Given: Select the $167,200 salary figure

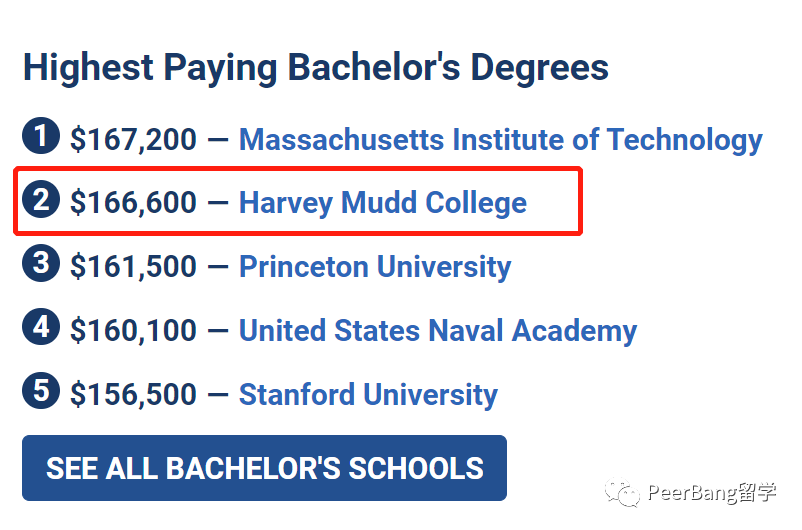Looking at the screenshot, I should 133,140.
